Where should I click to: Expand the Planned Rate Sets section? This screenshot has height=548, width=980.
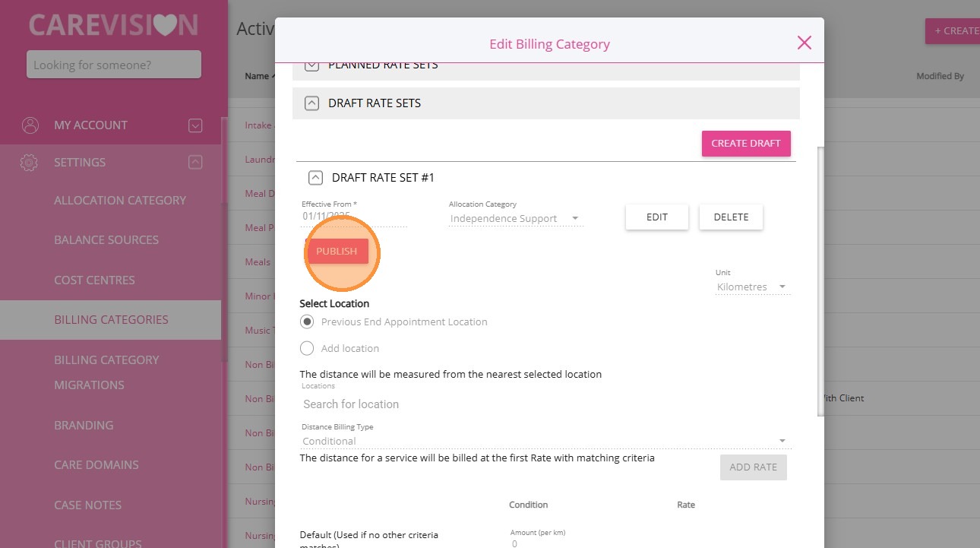(311, 65)
